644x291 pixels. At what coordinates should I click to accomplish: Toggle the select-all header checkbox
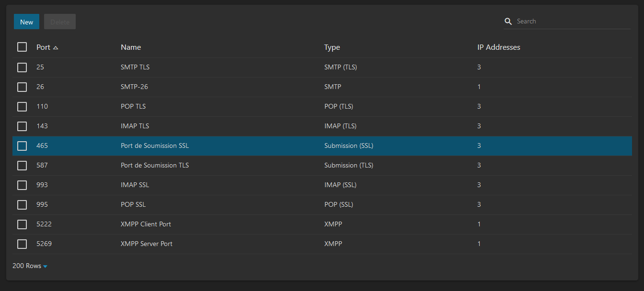click(x=22, y=47)
